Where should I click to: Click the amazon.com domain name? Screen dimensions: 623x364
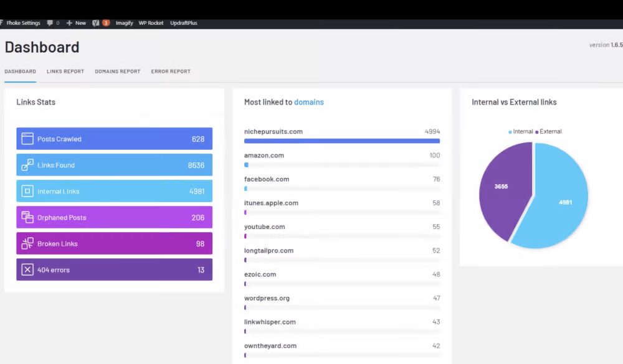[x=264, y=155]
